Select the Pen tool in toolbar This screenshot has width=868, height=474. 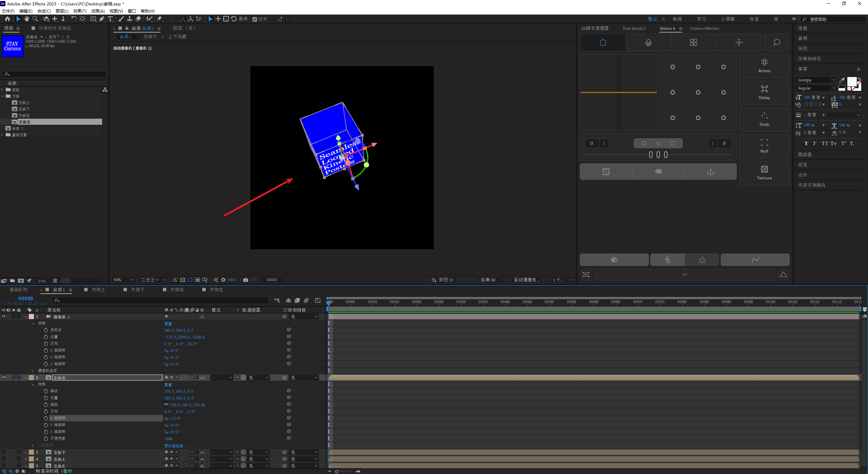[x=102, y=19]
